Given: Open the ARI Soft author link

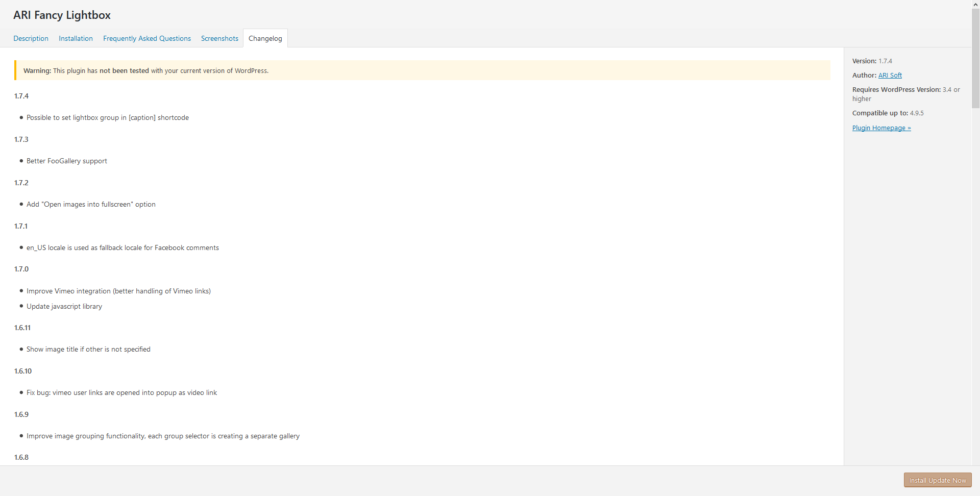Looking at the screenshot, I should 890,75.
